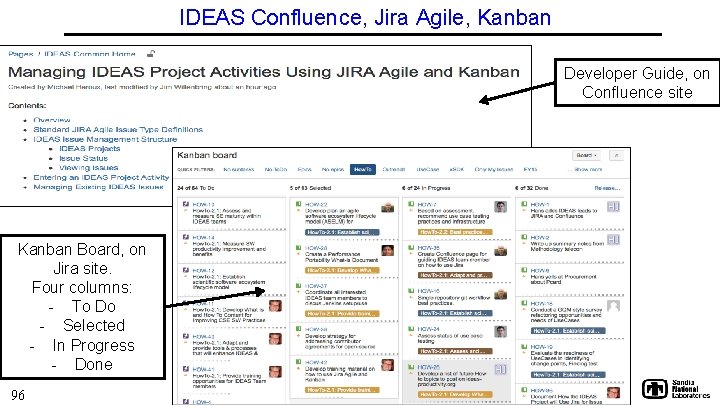720x405 pixels.
Task: Select the HOW-10 Evaluate readiness card in Done
Action: tap(570, 361)
